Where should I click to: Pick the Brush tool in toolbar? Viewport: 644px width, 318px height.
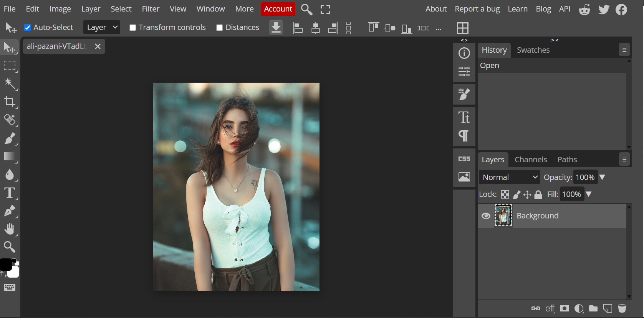10,138
